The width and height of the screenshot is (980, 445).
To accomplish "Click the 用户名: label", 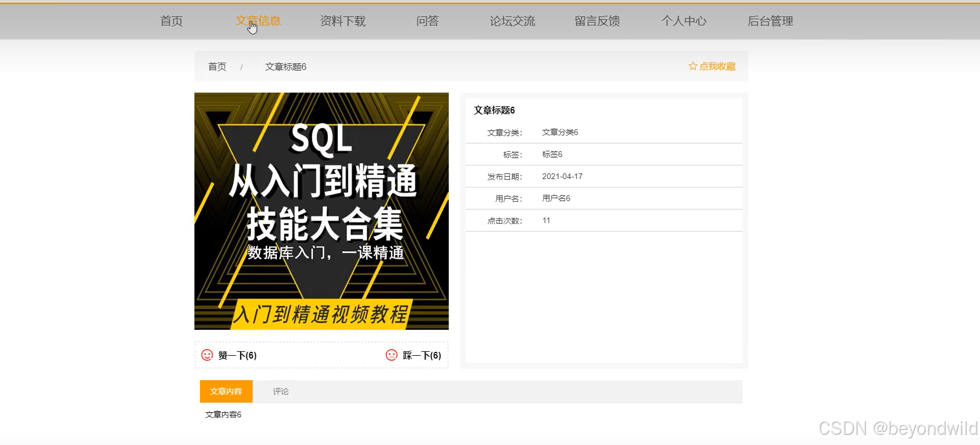I will coord(509,199).
